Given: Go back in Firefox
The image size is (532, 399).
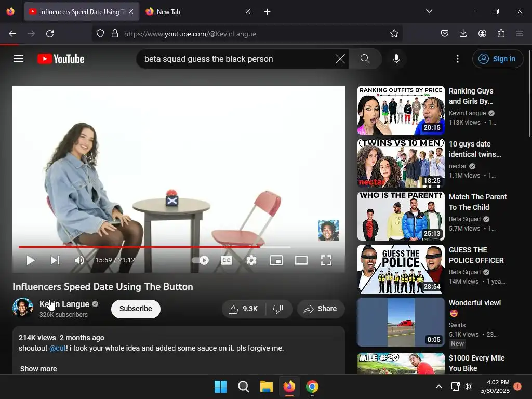Looking at the screenshot, I should 12,34.
